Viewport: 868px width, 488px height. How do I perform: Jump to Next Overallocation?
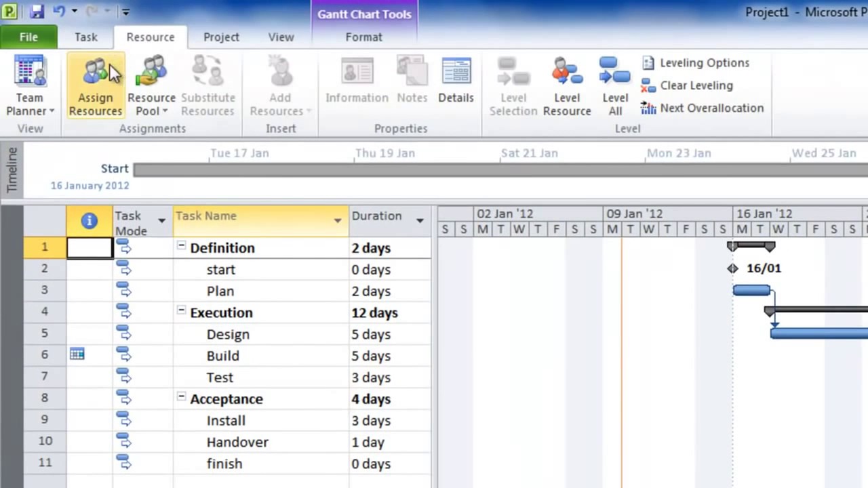[x=702, y=108]
